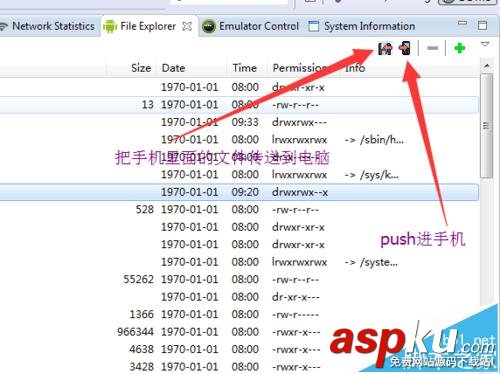Screen dimensions: 500x374
Task: Select the row with size 13
Action: [x=239, y=105]
